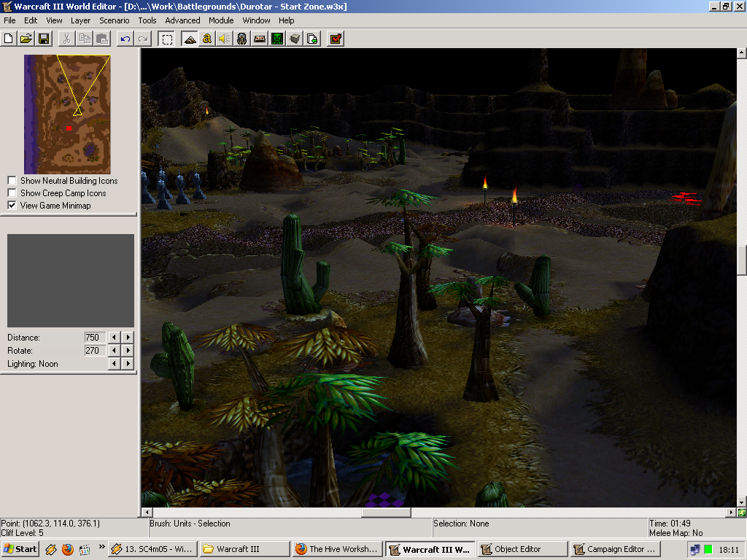Increase Rotate value with right arrow
This screenshot has height=560, width=747.
(128, 351)
